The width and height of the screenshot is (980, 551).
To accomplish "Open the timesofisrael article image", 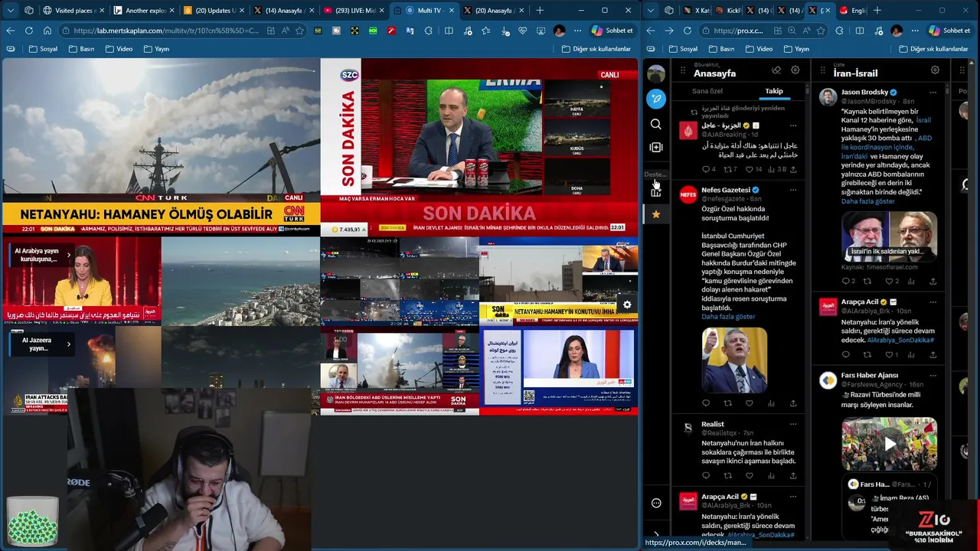I will tap(889, 236).
